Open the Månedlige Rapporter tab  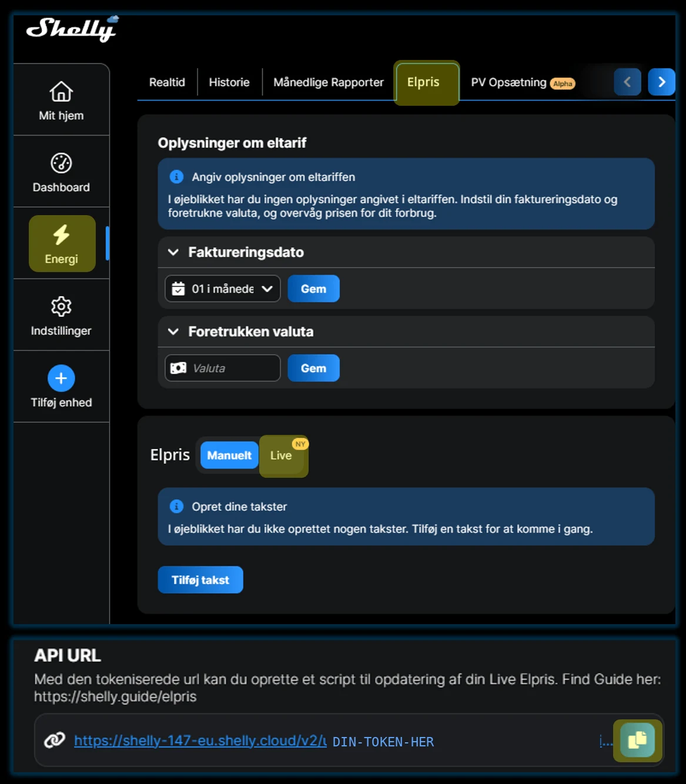(329, 82)
